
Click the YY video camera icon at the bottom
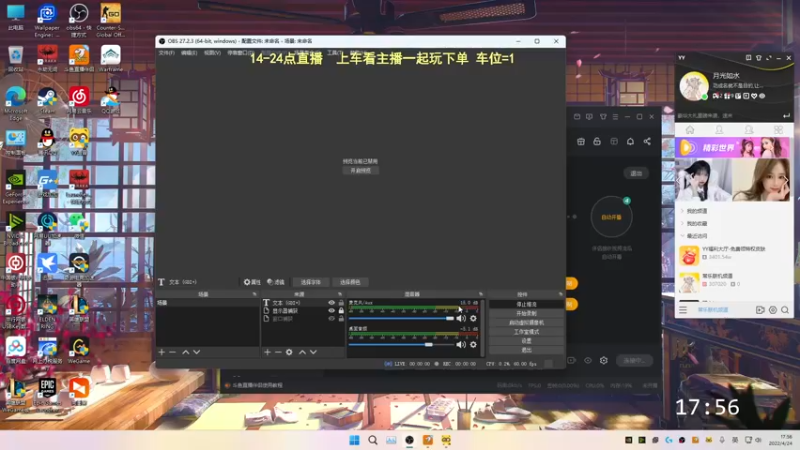760,310
